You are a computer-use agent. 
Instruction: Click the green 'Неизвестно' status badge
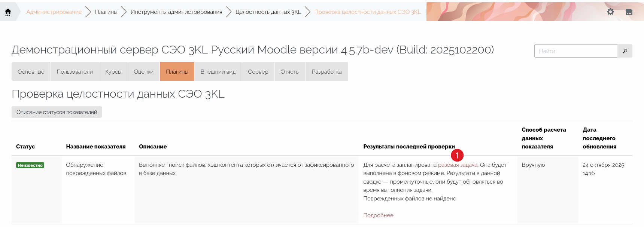[30, 165]
